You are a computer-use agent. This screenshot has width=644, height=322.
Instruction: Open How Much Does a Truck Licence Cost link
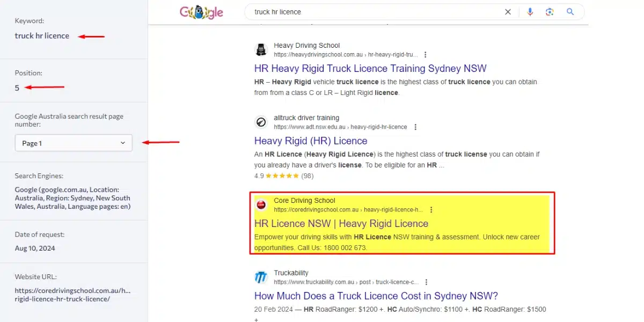pyautogui.click(x=376, y=296)
